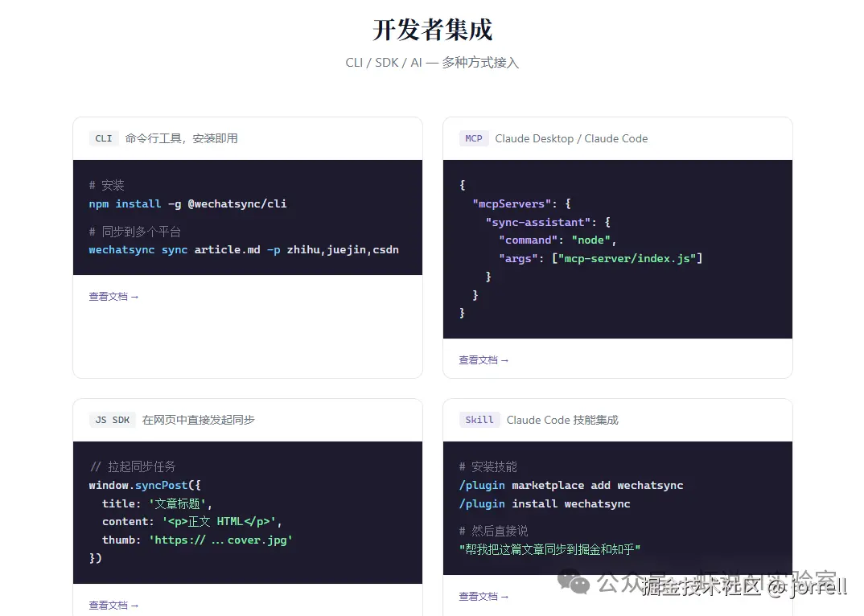Open 查看文档 link on the CLI card
The width and height of the screenshot is (864, 616).
[109, 296]
